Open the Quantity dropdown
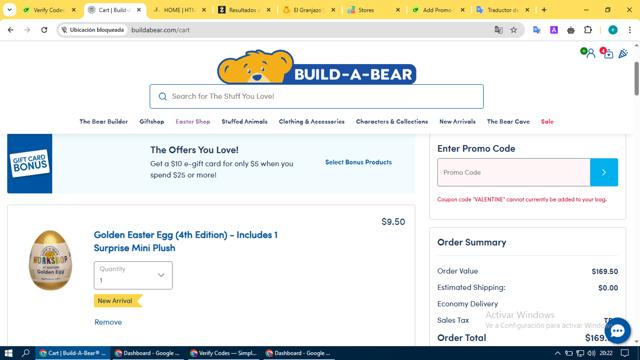640x360 pixels. [133, 276]
